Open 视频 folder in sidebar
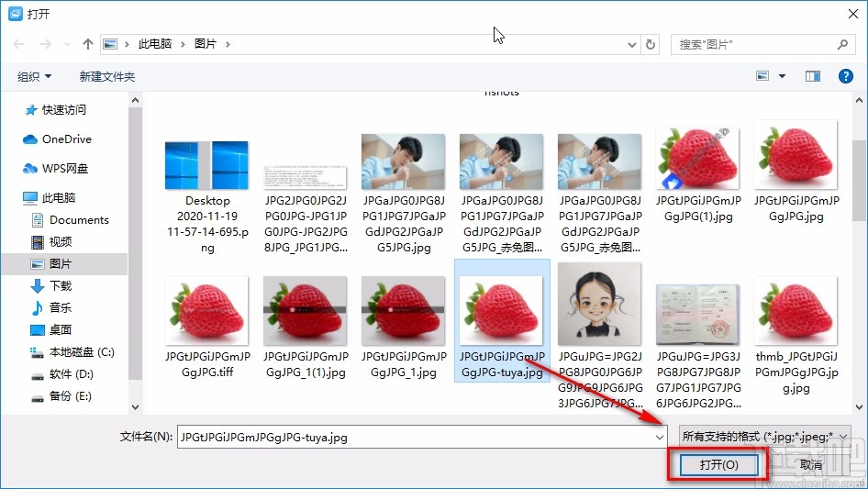This screenshot has width=868, height=489. pos(51,242)
